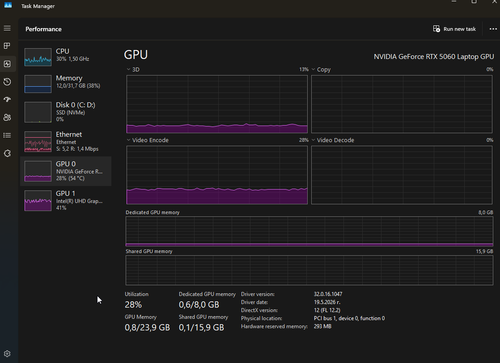The height and width of the screenshot is (363, 500).
Task: Click the GPU 1 mini graph thumbnail
Action: tap(38, 200)
